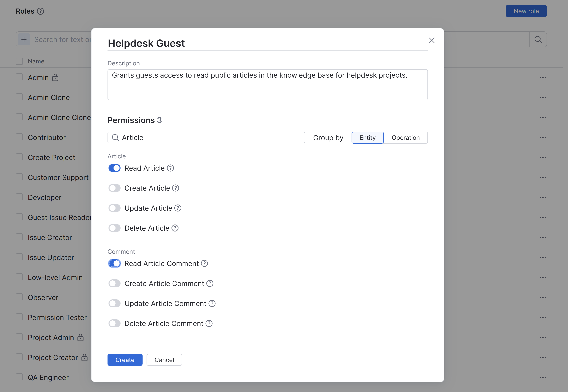Image resolution: width=568 pixels, height=392 pixels.
Task: Click the search icon inside permissions filter
Action: (115, 138)
